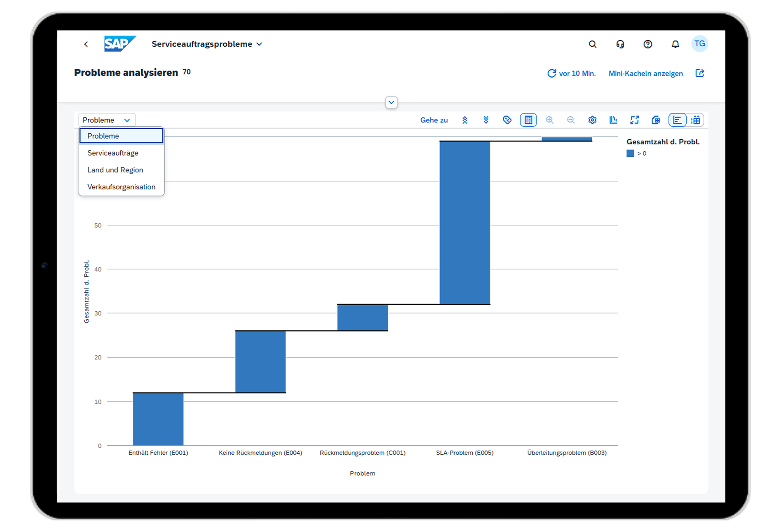Switch to table view

click(696, 120)
